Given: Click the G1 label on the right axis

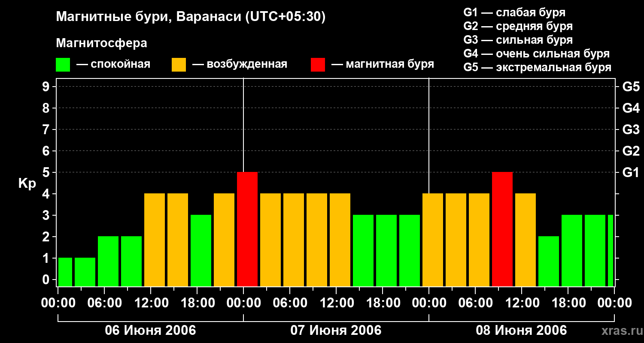Looking at the screenshot, I should [631, 172].
